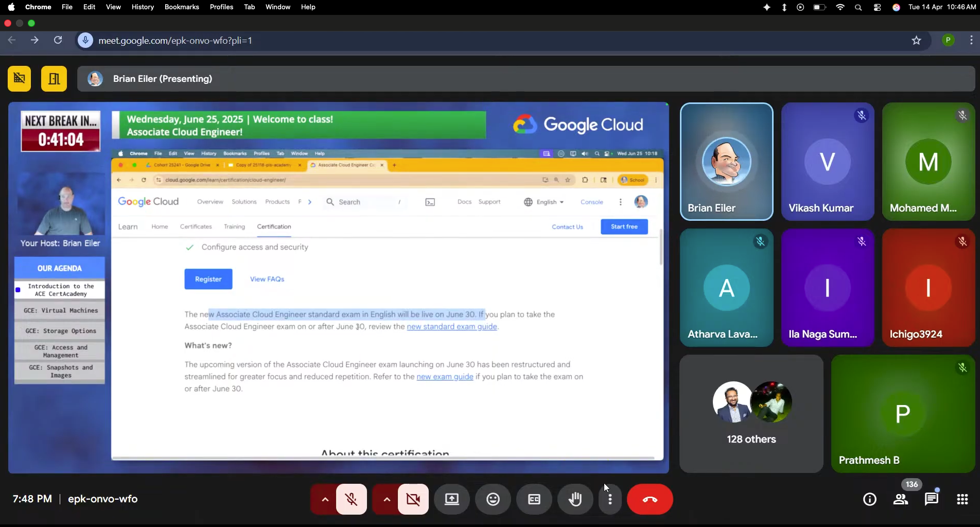Click the up-down arrow menu bar icon
Screen dimensions: 980x527
pyautogui.click(x=784, y=7)
